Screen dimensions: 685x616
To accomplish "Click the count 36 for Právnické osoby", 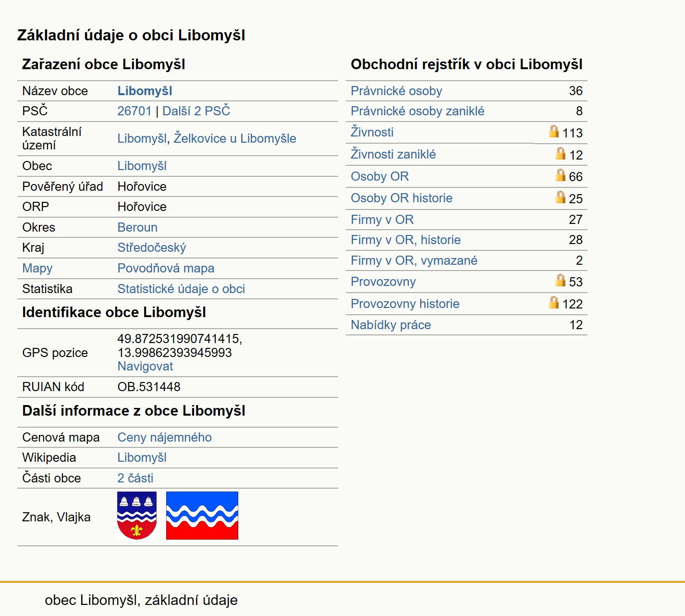I will [575, 91].
